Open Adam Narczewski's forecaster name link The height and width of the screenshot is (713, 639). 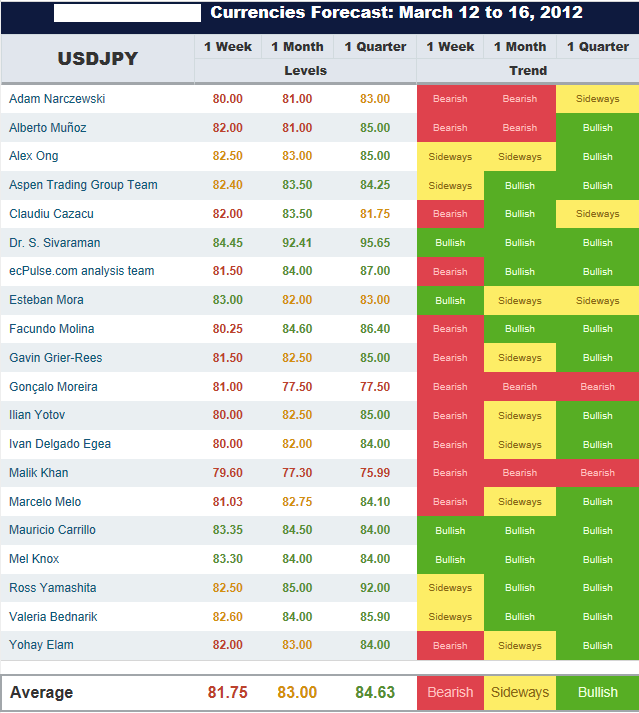(x=57, y=99)
